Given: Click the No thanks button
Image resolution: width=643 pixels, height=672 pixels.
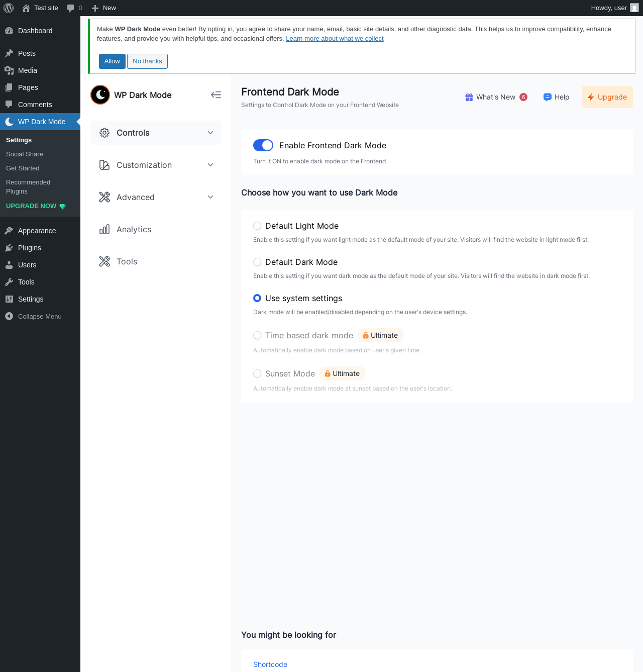Looking at the screenshot, I should click(147, 61).
